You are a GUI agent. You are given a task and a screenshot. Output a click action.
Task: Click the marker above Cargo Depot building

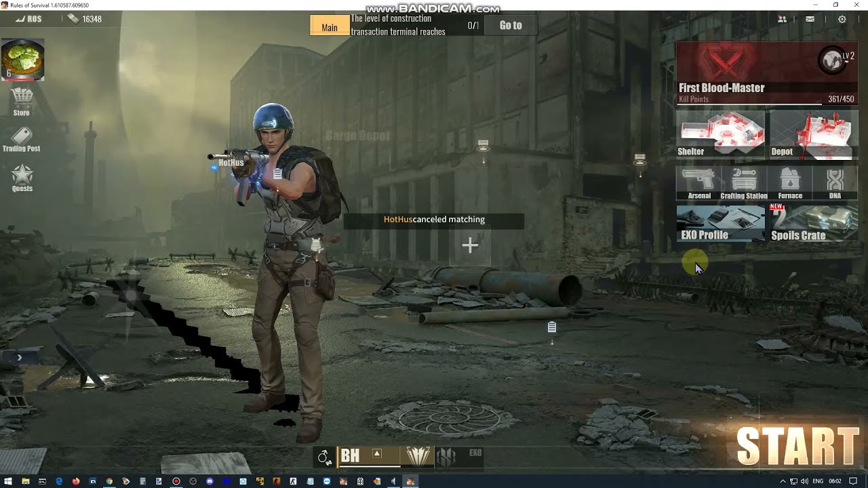tap(483, 146)
